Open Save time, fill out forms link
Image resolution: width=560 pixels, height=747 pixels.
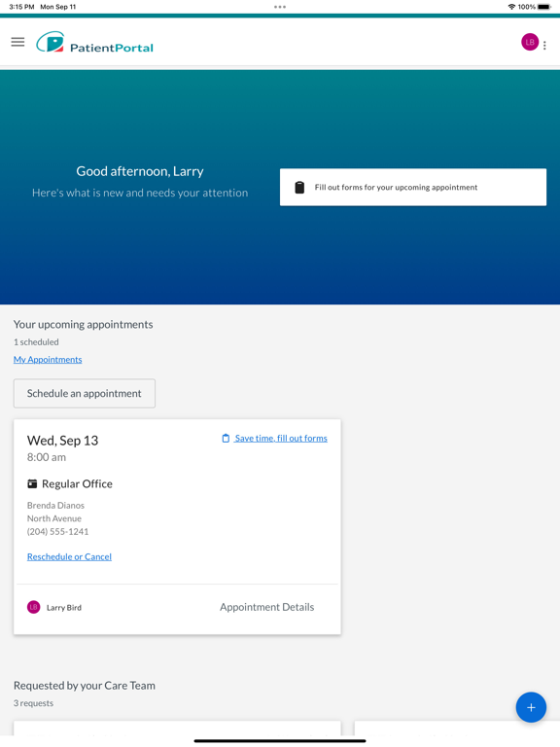(x=281, y=439)
